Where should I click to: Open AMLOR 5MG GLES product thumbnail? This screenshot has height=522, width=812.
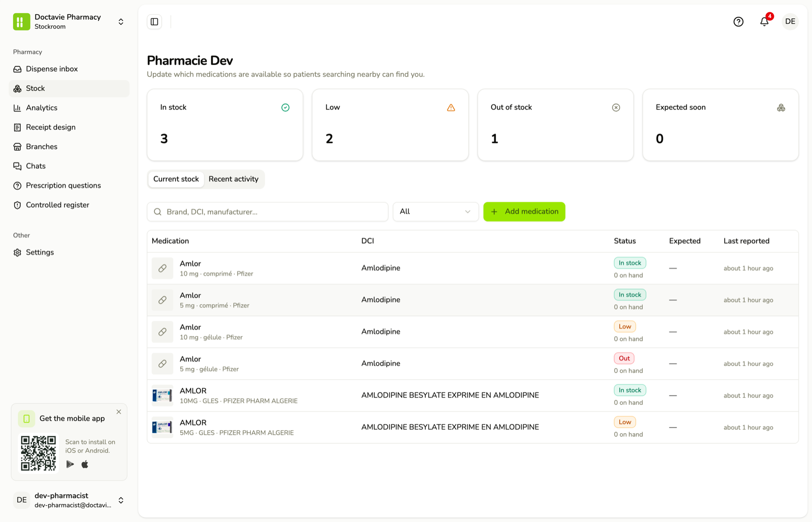[x=162, y=428]
